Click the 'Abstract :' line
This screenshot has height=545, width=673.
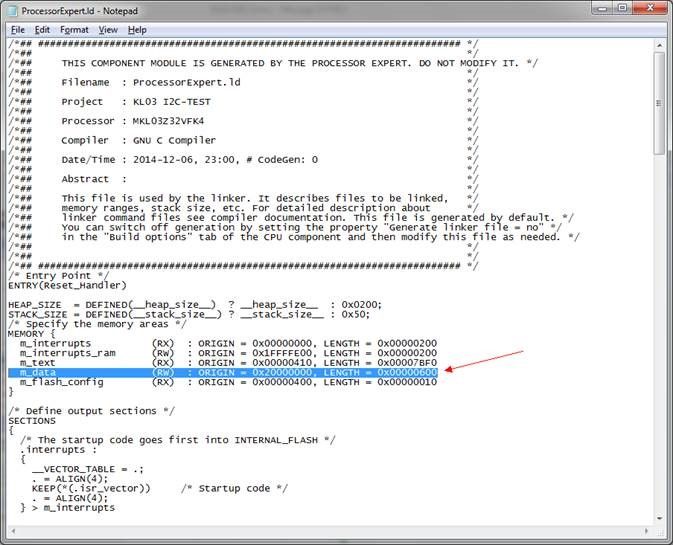coord(94,179)
